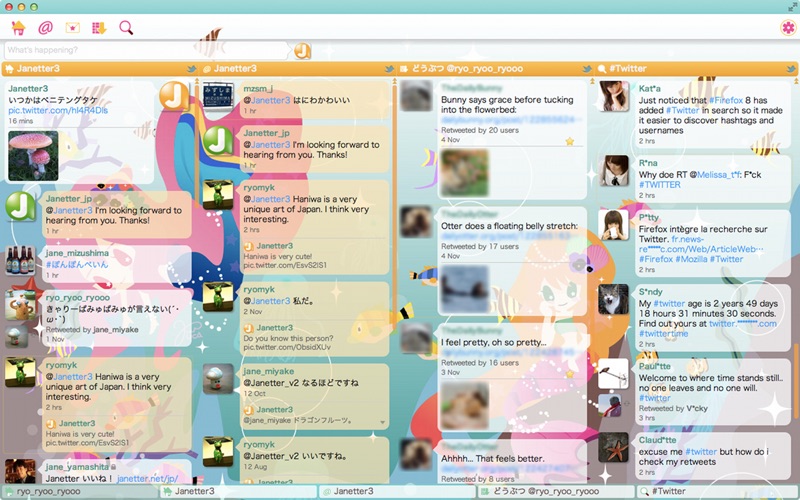Click Twitter bird in #Twitter column header
Image resolution: width=800 pixels, height=500 pixels.
tap(791, 69)
